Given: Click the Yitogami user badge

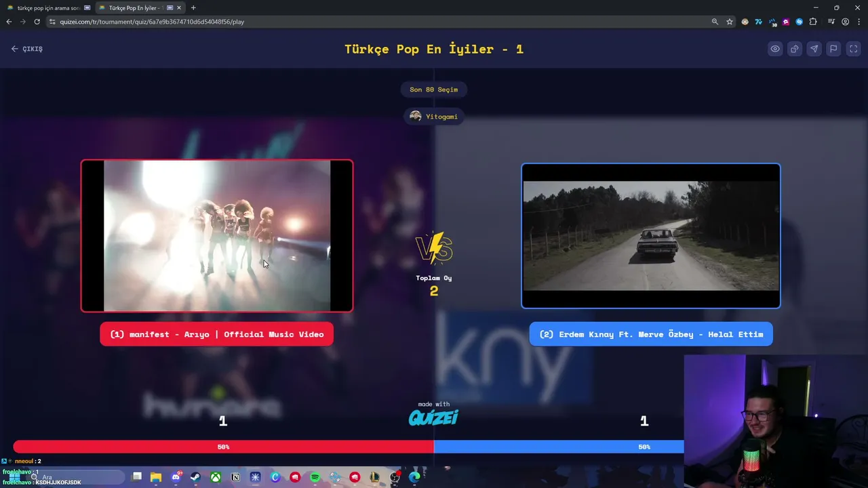Looking at the screenshot, I should tap(434, 117).
